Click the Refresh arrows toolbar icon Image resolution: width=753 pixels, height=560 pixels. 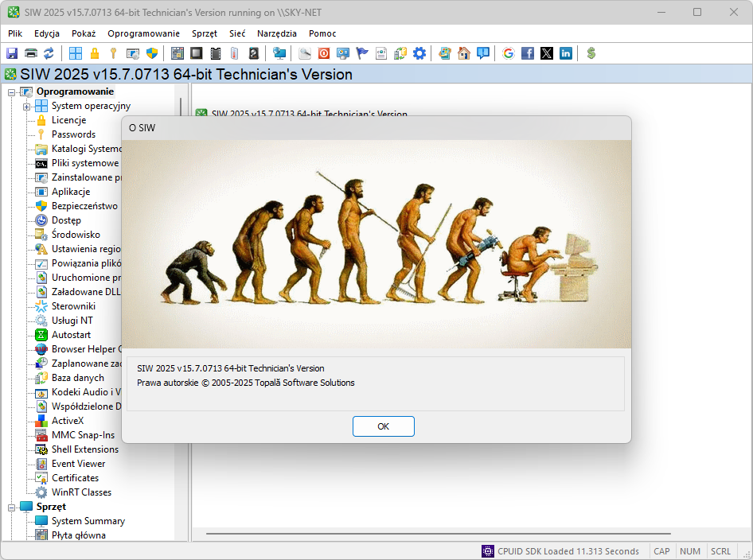[x=49, y=53]
